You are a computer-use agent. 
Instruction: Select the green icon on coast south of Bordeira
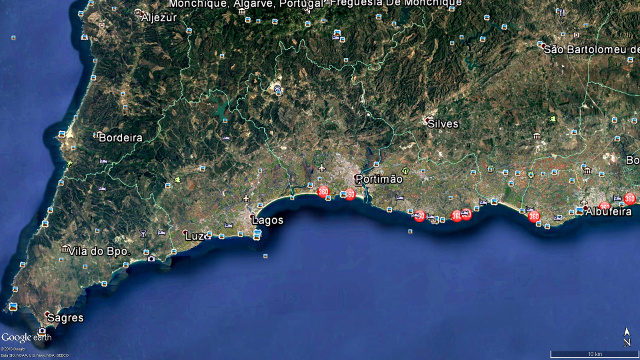[69, 164]
